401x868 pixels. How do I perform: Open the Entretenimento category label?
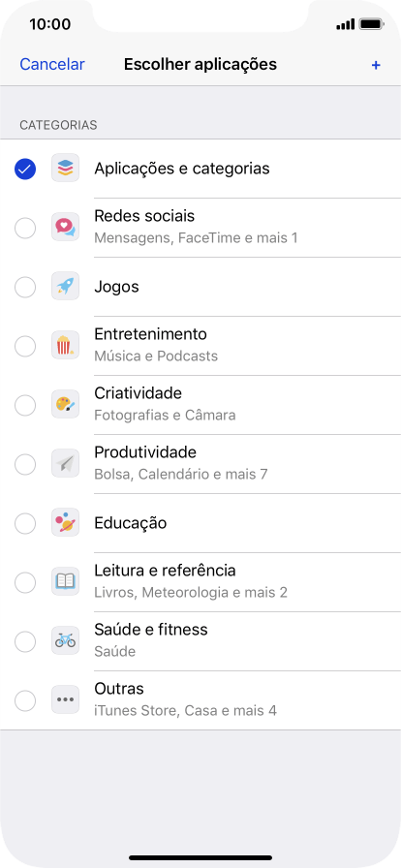(151, 334)
